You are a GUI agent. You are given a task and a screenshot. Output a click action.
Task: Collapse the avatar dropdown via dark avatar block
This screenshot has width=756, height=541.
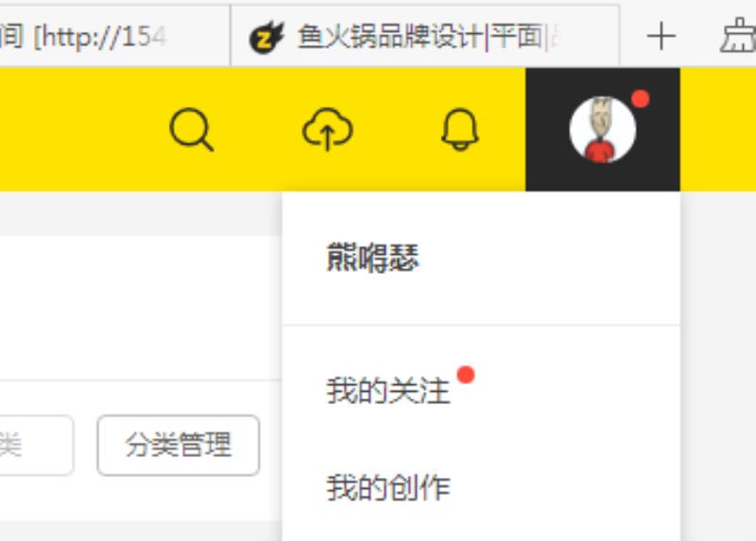[603, 129]
